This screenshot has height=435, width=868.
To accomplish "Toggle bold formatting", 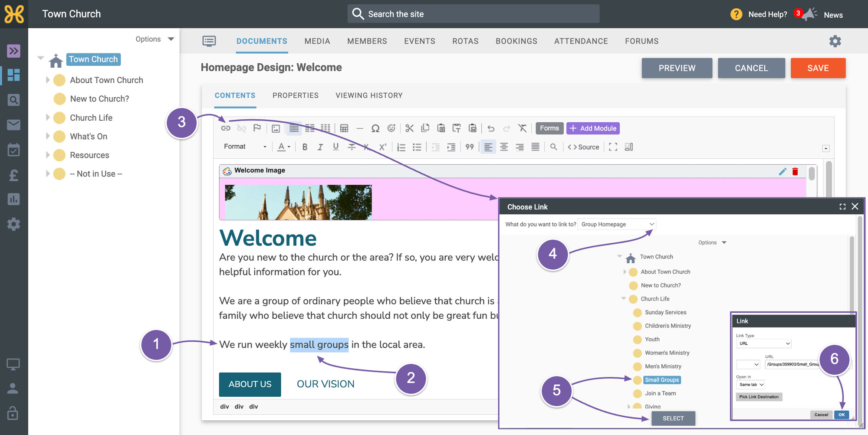I will (305, 147).
